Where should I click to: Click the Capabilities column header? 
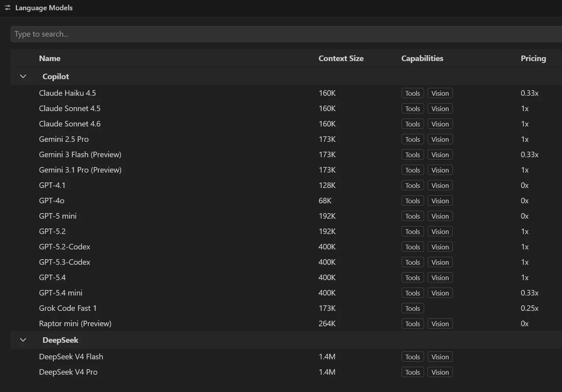tap(422, 58)
